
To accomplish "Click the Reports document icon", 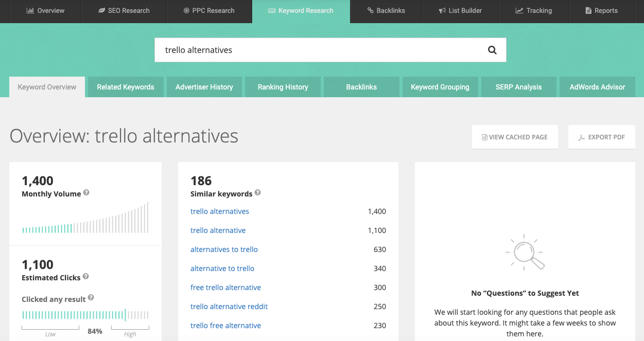I will (x=588, y=10).
